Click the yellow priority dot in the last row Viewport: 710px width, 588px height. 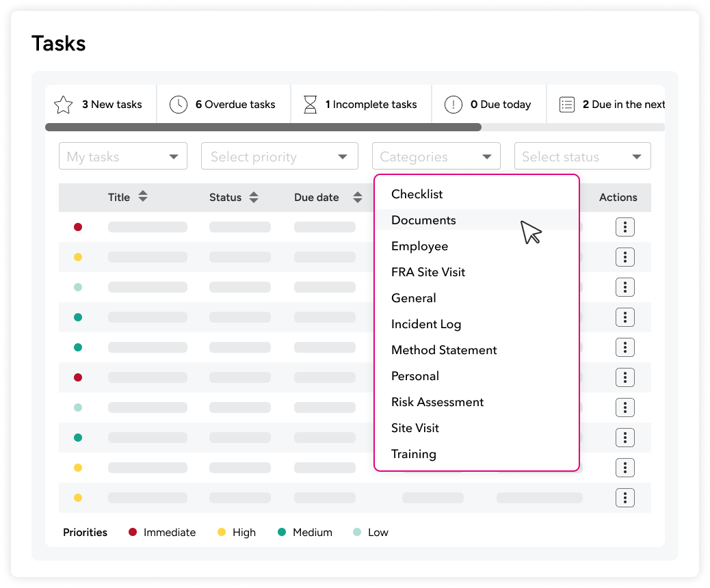click(78, 498)
